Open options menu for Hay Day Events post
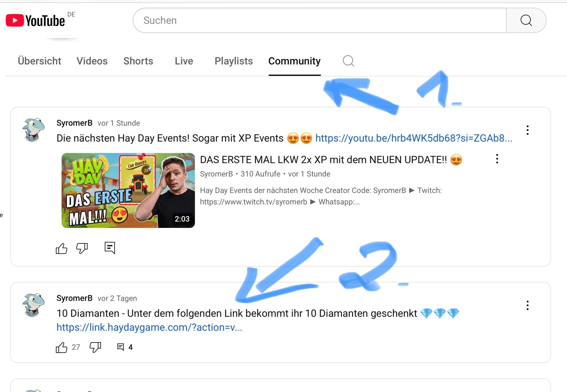 click(x=527, y=130)
